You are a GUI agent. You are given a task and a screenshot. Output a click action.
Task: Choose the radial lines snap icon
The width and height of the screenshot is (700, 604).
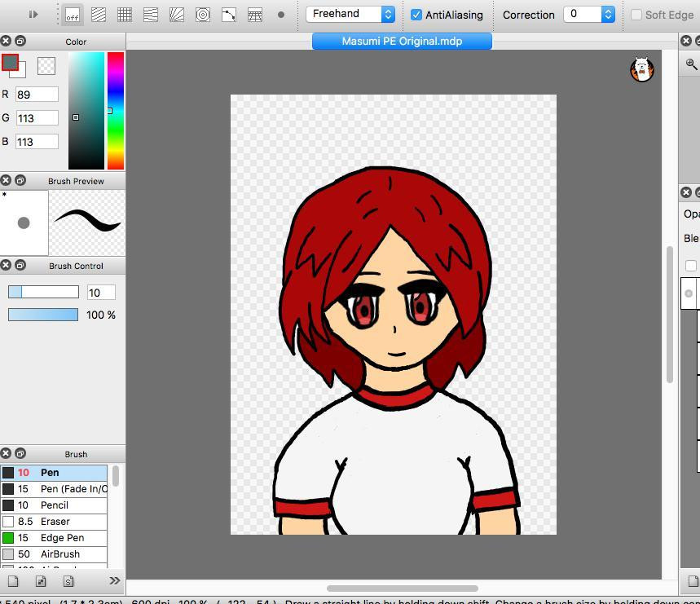coord(177,15)
